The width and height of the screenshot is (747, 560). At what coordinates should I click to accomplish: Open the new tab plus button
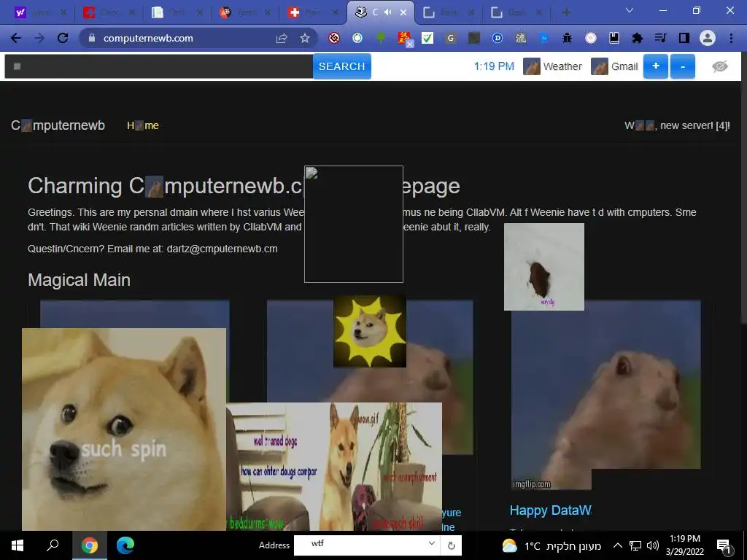click(x=566, y=12)
